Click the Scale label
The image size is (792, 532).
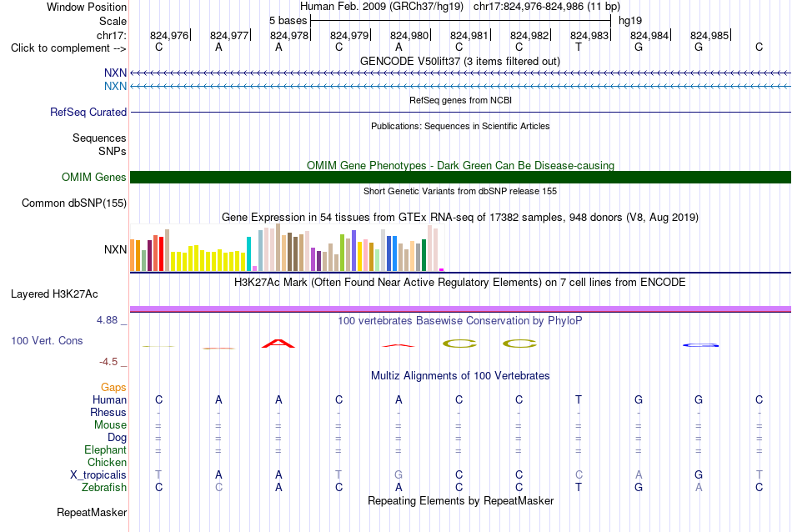113,21
